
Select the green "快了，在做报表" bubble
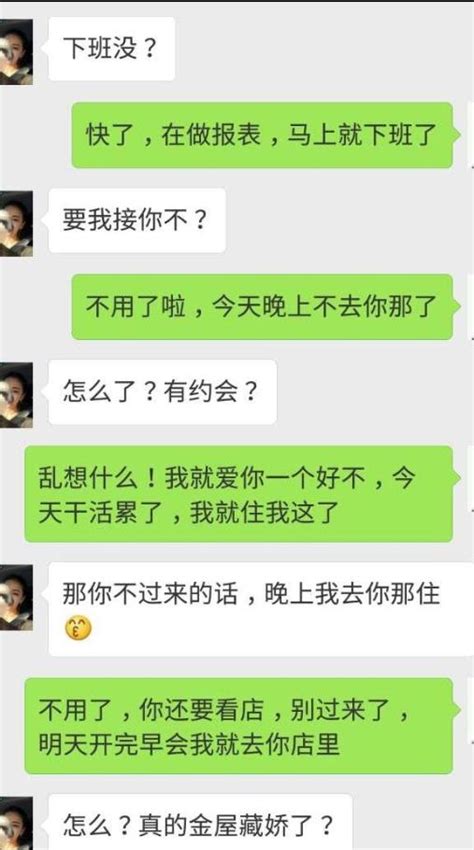(x=262, y=135)
